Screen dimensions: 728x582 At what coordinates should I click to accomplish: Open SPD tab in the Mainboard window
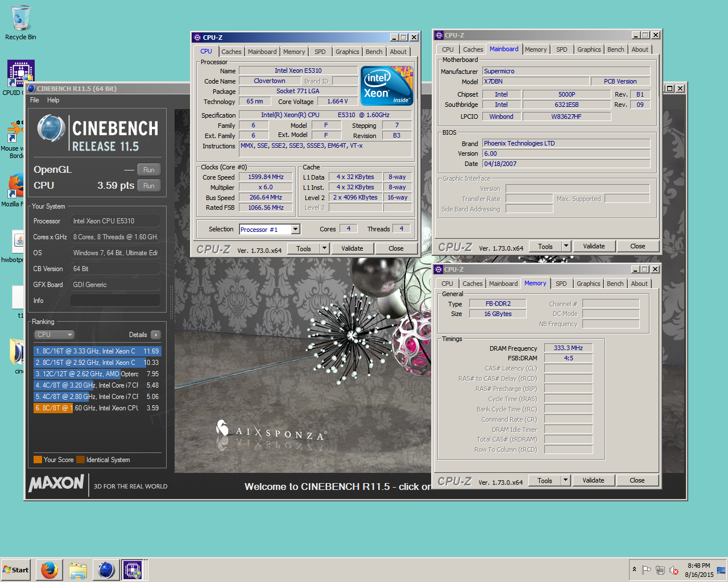click(562, 49)
